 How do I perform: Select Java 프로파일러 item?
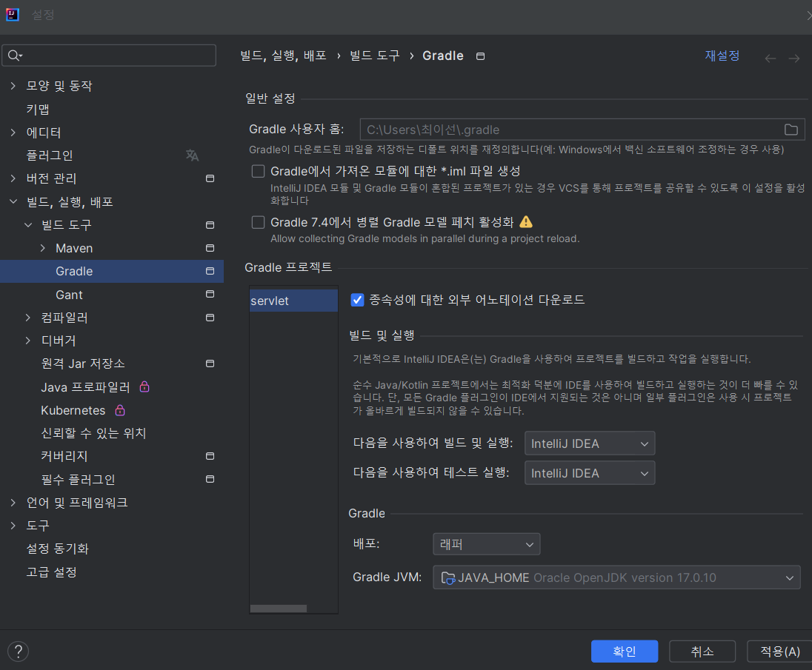85,387
